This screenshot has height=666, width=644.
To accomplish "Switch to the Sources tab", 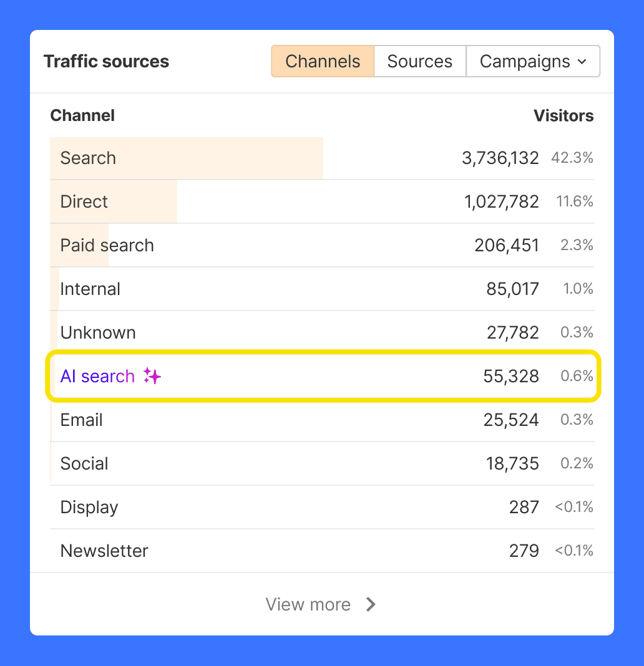I will click(x=420, y=61).
